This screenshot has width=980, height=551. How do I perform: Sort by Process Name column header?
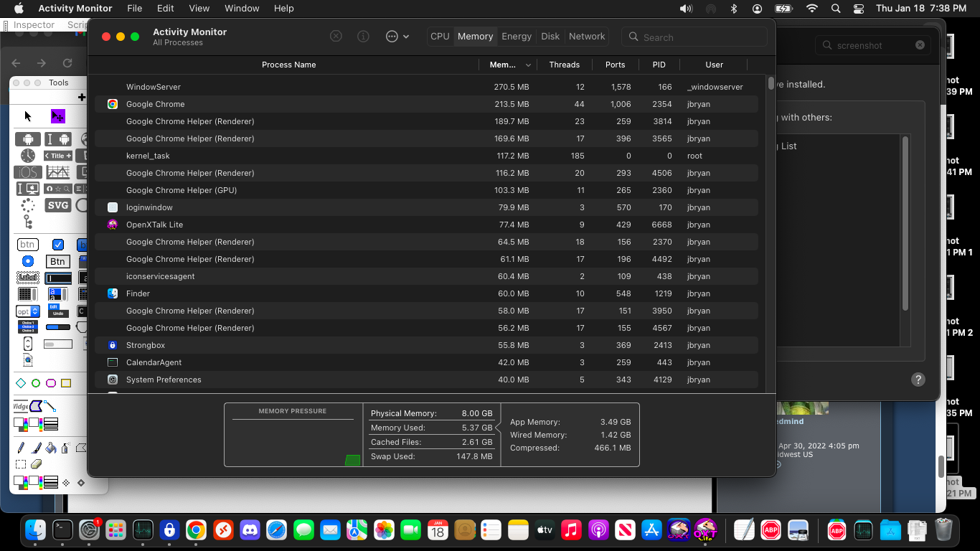tap(288, 65)
